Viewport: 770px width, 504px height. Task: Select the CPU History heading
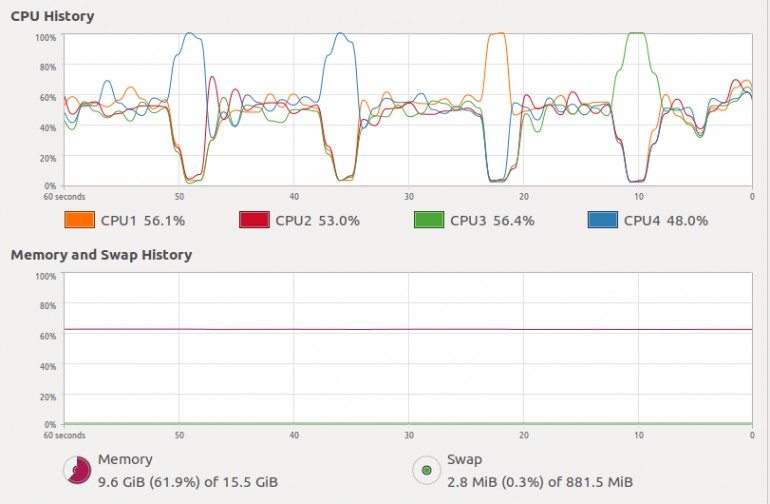53,16
